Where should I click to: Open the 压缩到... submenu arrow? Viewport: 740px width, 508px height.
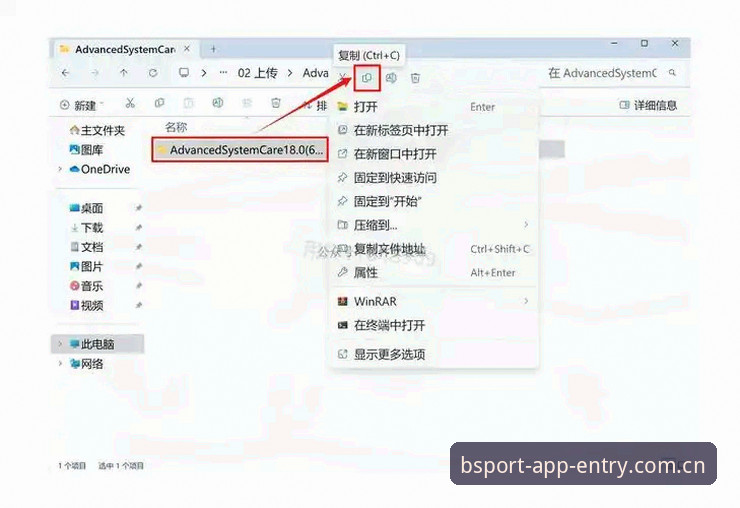526,225
